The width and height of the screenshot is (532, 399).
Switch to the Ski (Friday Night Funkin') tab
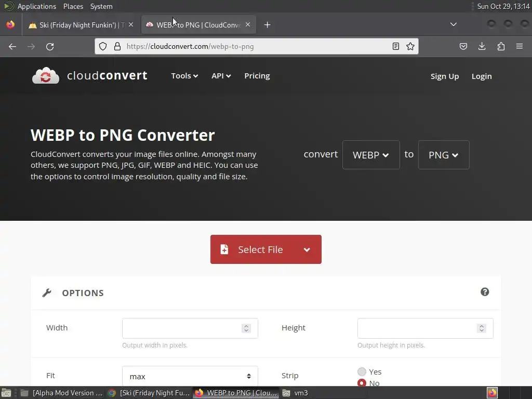click(x=82, y=25)
